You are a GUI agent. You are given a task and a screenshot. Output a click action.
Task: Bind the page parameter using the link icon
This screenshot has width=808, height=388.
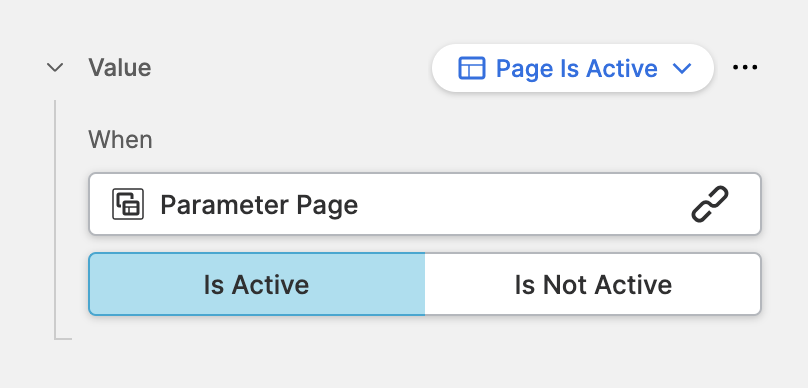[x=710, y=204]
